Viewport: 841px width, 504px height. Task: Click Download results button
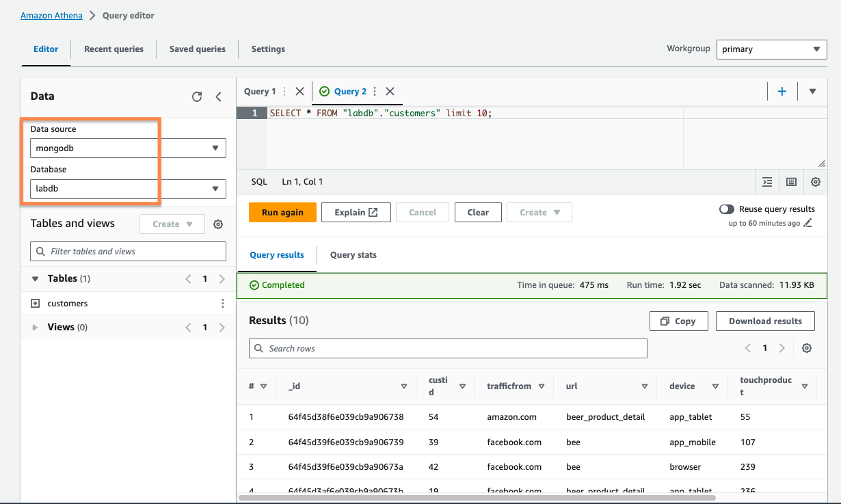[765, 321]
